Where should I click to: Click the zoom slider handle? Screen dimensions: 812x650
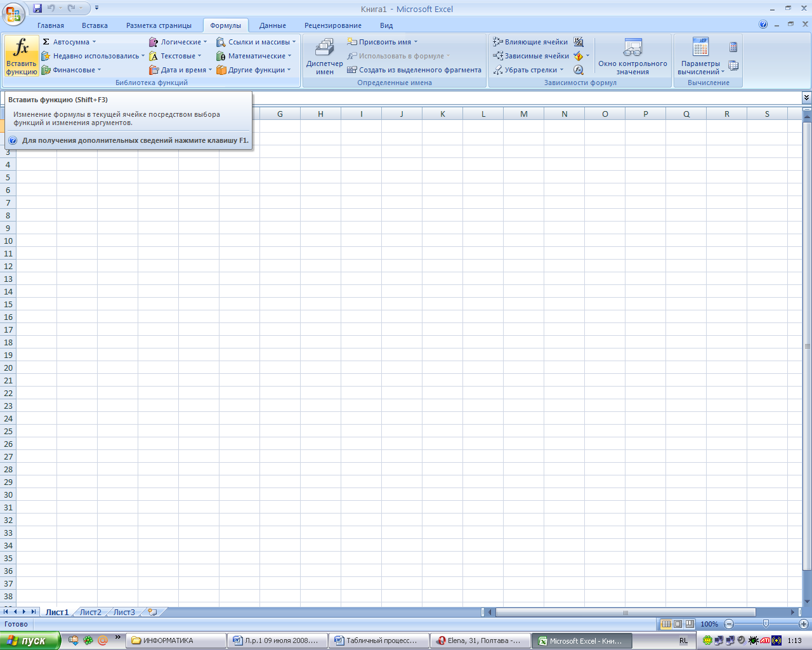[766, 624]
